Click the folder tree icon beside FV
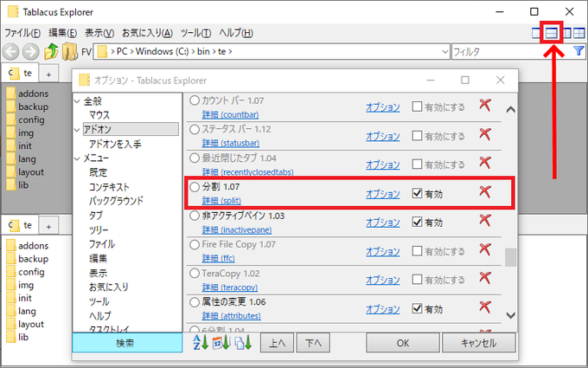This screenshot has width=588, height=368. click(x=70, y=51)
